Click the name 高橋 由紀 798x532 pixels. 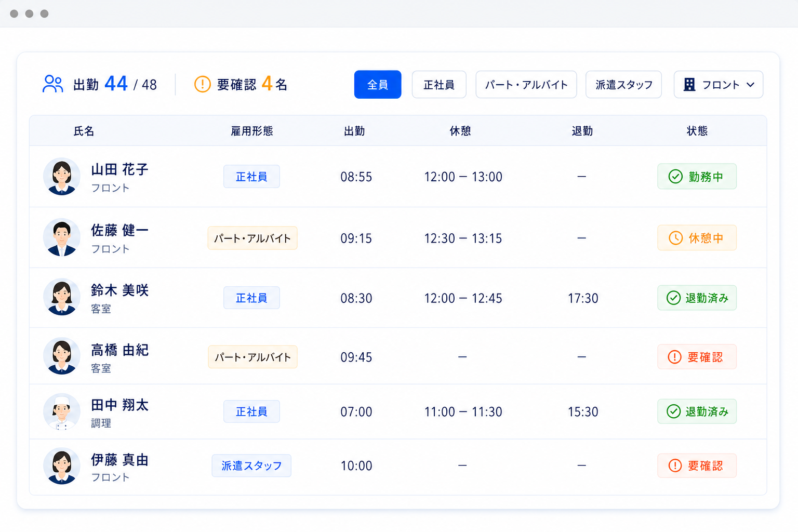(119, 350)
